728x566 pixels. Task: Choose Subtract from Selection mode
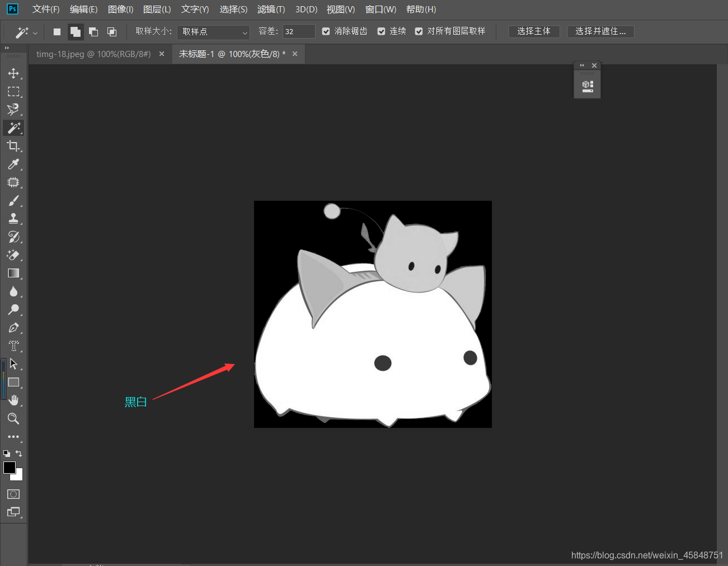[x=93, y=32]
